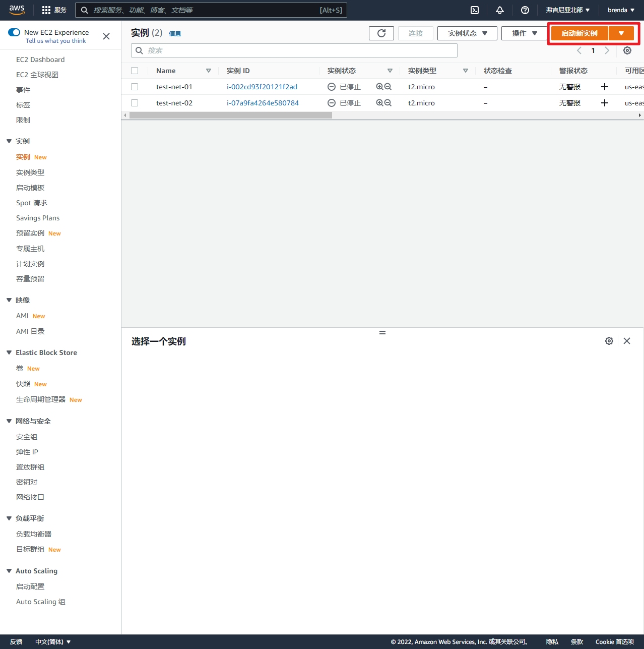Open the 弗吉尼亚北部 region selector
This screenshot has height=649, width=644.
coord(567,10)
